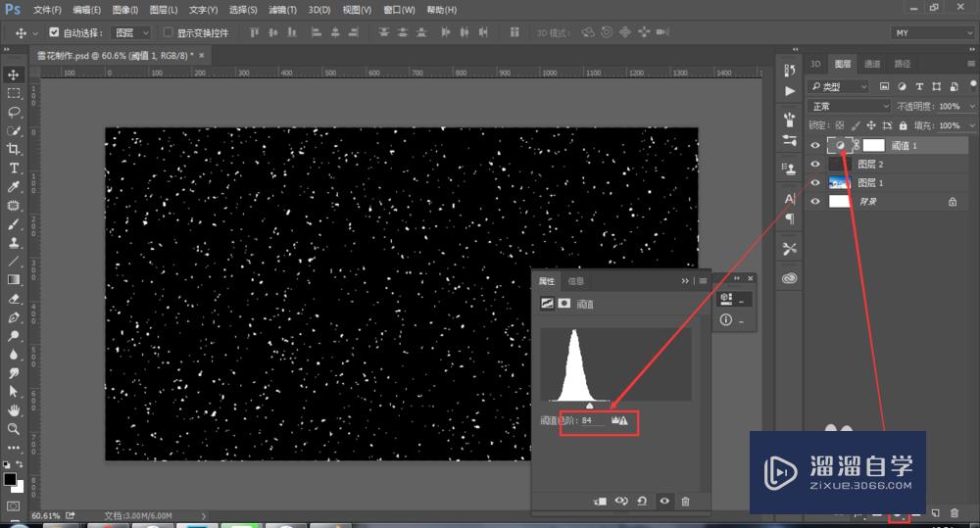Select the Dodge tool
The width and height of the screenshot is (980, 528).
[x=13, y=336]
